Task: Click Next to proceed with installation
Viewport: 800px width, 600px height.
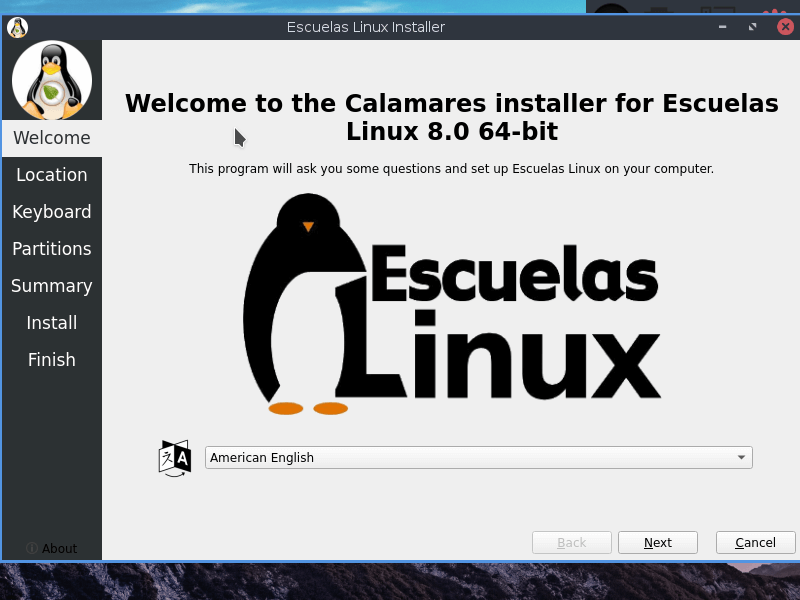Action: (657, 542)
